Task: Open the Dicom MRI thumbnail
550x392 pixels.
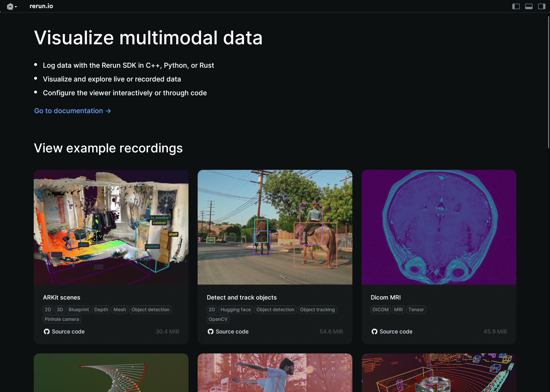Action: 439,227
